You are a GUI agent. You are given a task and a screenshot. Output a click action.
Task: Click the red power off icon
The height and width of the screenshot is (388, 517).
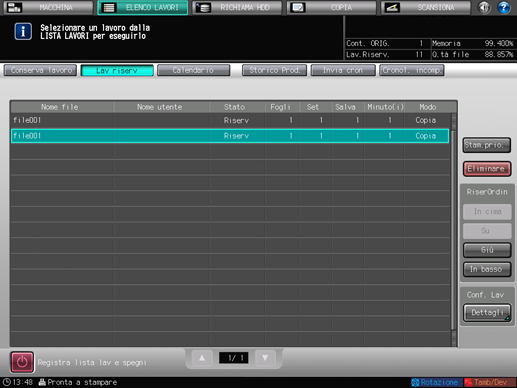tap(22, 362)
